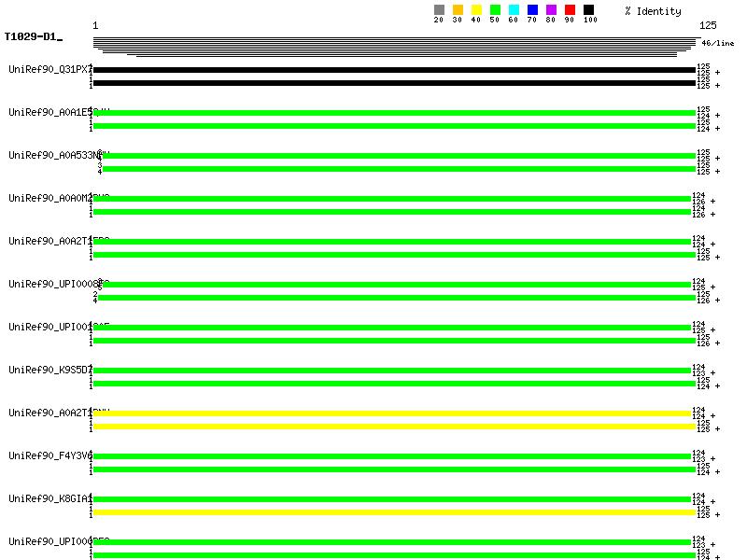
Task: Click the gray 20% identity legend swatch
Action: 439,10
